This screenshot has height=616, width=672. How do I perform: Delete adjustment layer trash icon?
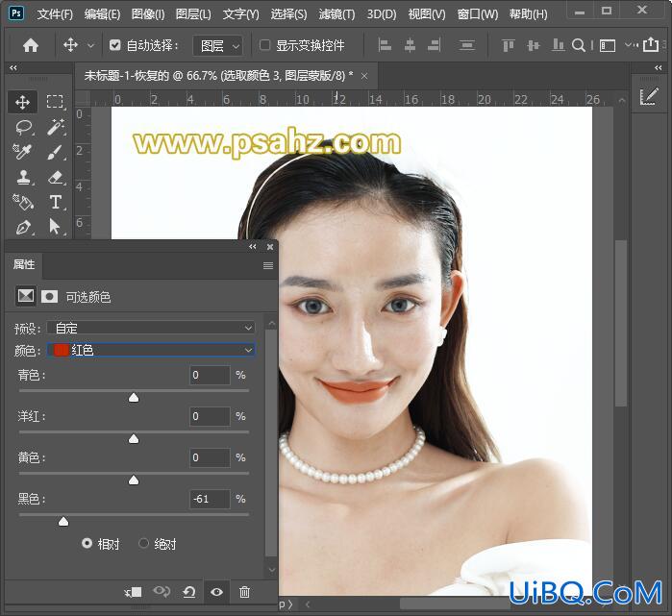(244, 592)
